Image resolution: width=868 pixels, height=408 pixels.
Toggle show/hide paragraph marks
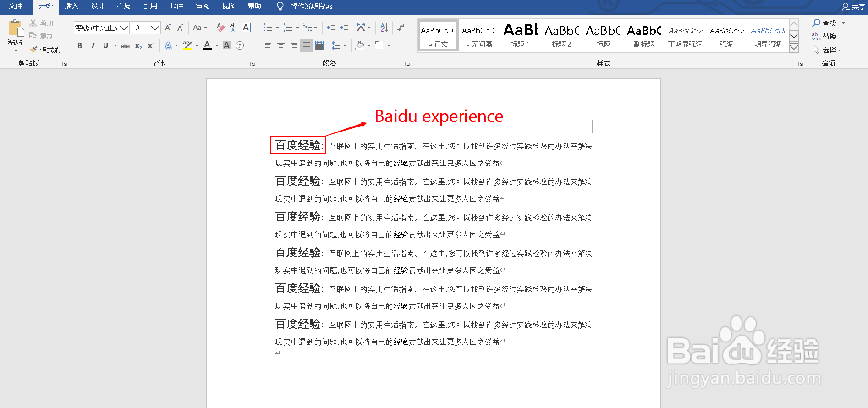tap(401, 28)
